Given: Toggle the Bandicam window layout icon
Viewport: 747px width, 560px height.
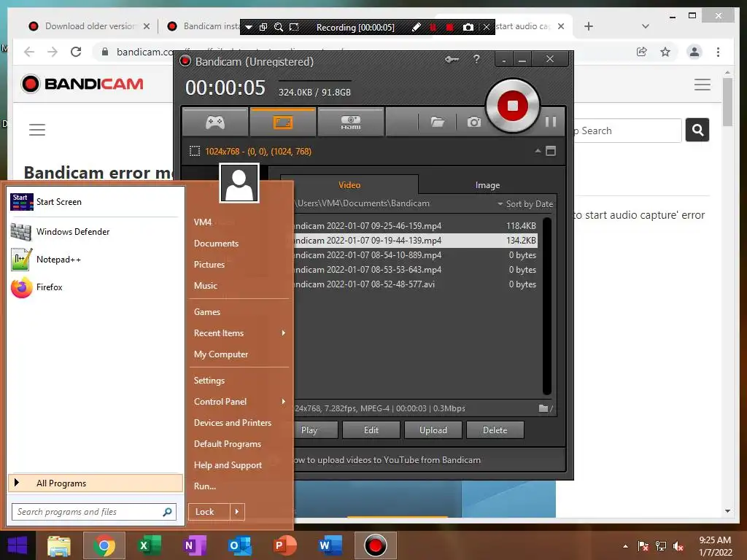Looking at the screenshot, I should pyautogui.click(x=551, y=151).
